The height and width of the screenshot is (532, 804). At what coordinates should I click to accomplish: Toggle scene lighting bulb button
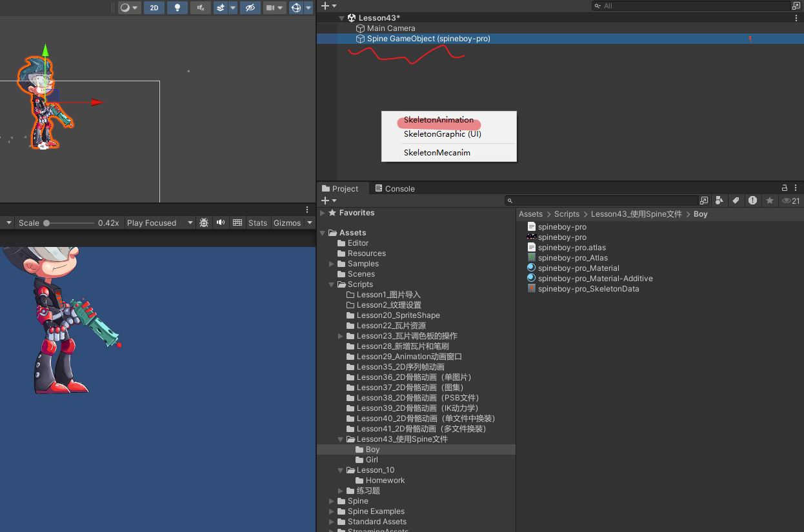(x=177, y=8)
